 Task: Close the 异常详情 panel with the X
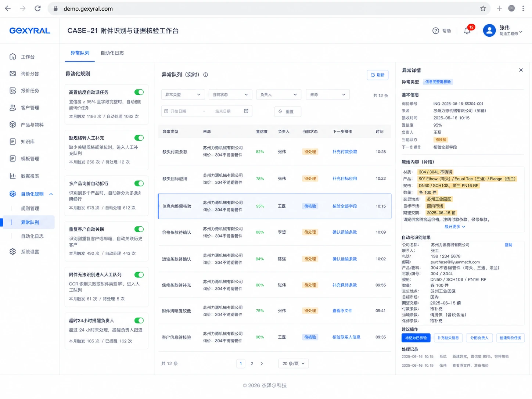(521, 70)
